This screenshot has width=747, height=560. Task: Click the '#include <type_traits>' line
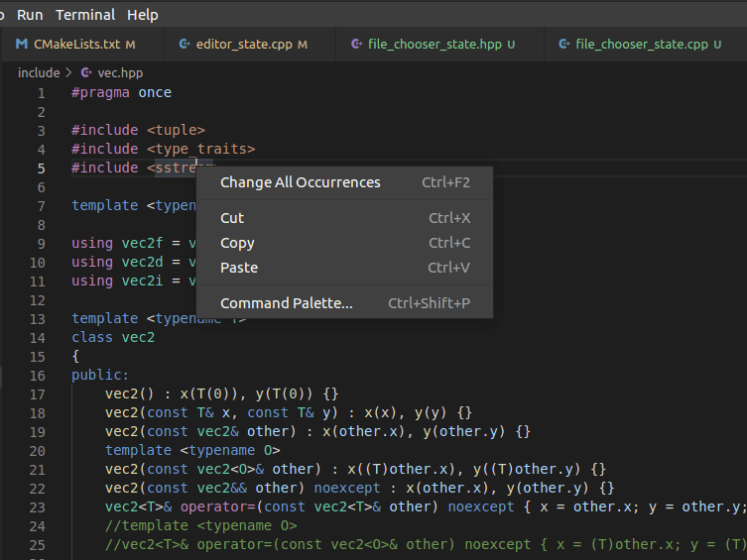click(x=164, y=149)
